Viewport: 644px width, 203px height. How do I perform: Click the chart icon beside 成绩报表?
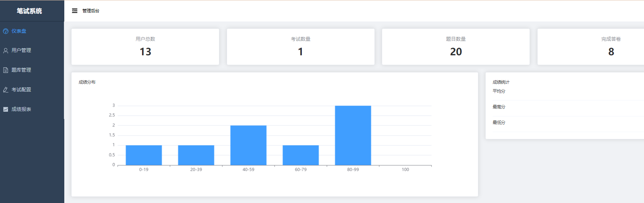coord(6,109)
